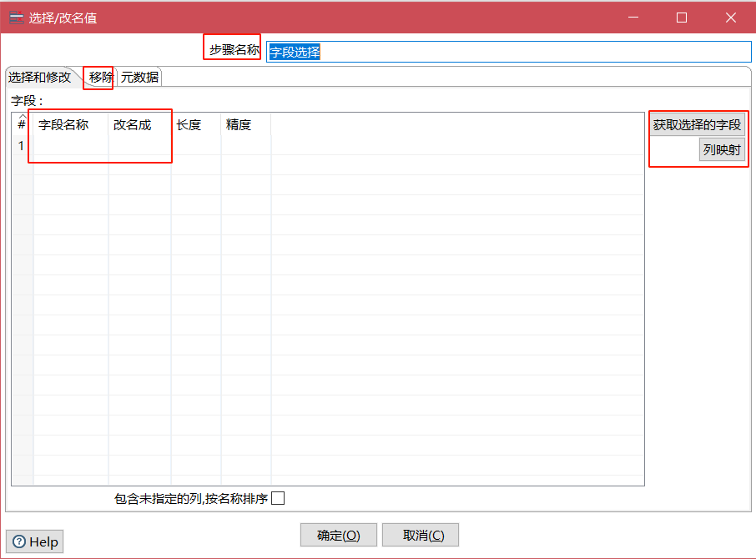Open the 元数据 tab
This screenshot has width=756, height=559.
[139, 78]
